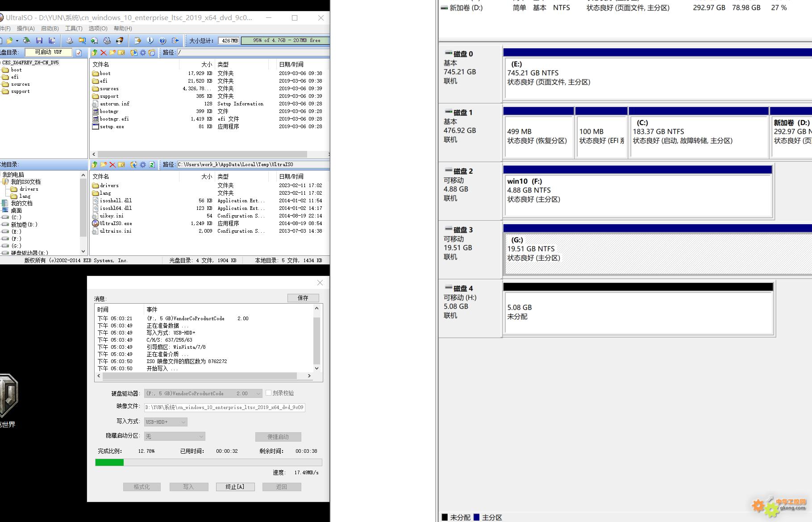
Task: Click the Mount to virtual drive icon
Action: pos(107,41)
